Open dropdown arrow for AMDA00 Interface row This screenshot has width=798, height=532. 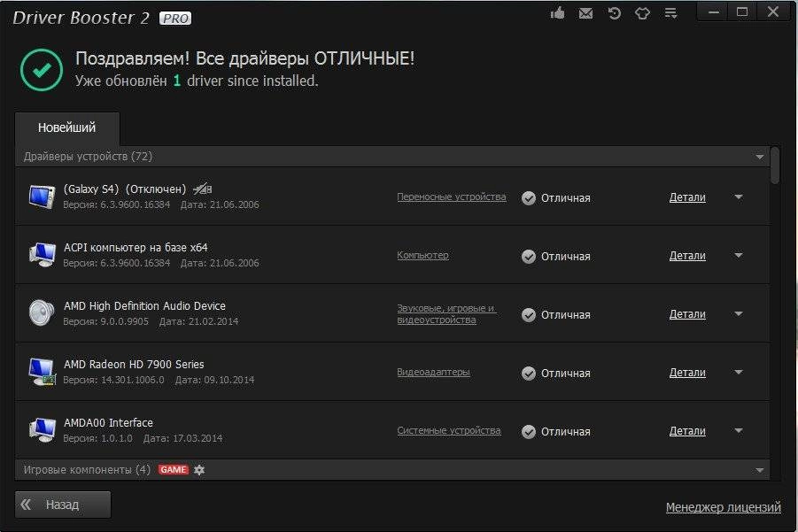739,431
